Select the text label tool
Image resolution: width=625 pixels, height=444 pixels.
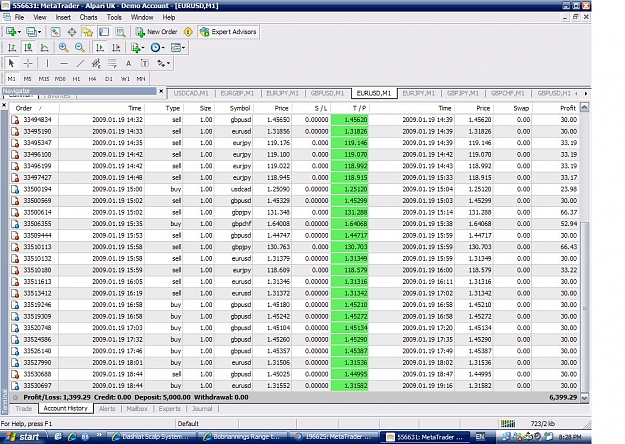145,63
